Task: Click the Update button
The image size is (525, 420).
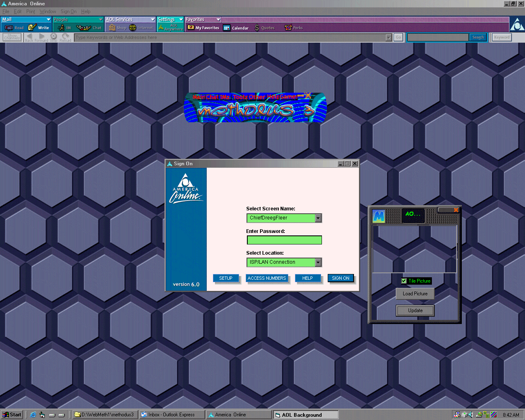Action: [415, 310]
